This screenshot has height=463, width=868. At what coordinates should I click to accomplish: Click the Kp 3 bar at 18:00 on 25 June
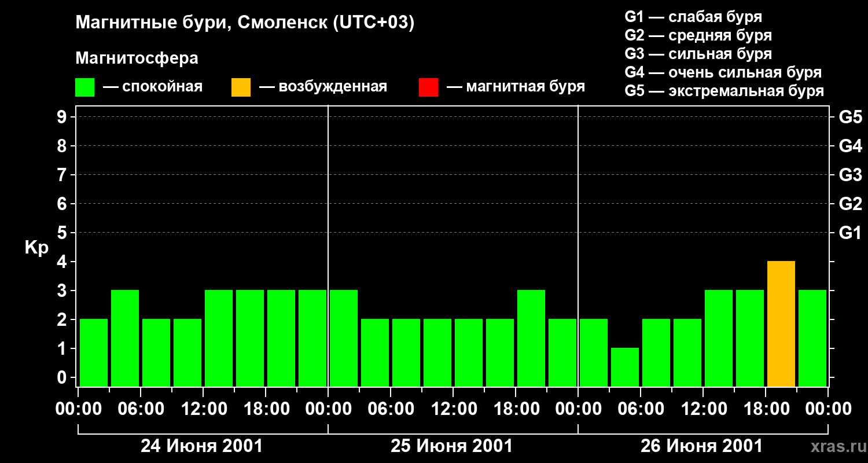[531, 339]
